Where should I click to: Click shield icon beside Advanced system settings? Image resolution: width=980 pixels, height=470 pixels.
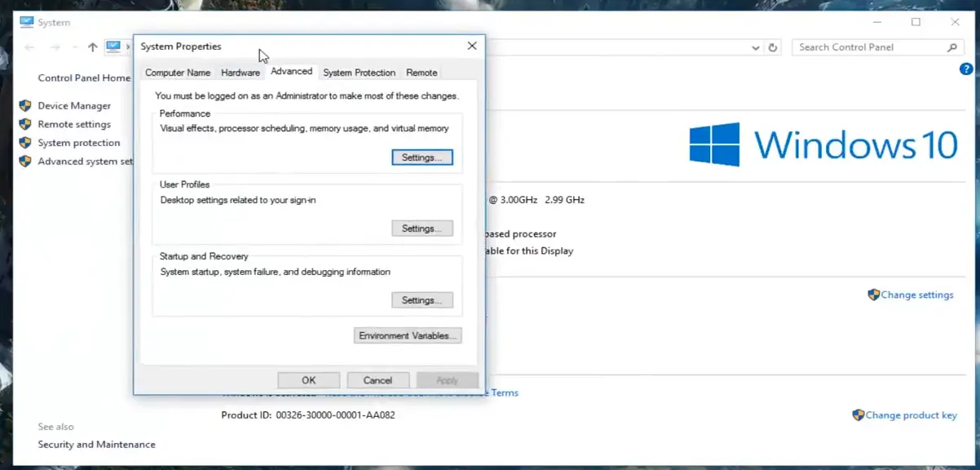pos(25,162)
